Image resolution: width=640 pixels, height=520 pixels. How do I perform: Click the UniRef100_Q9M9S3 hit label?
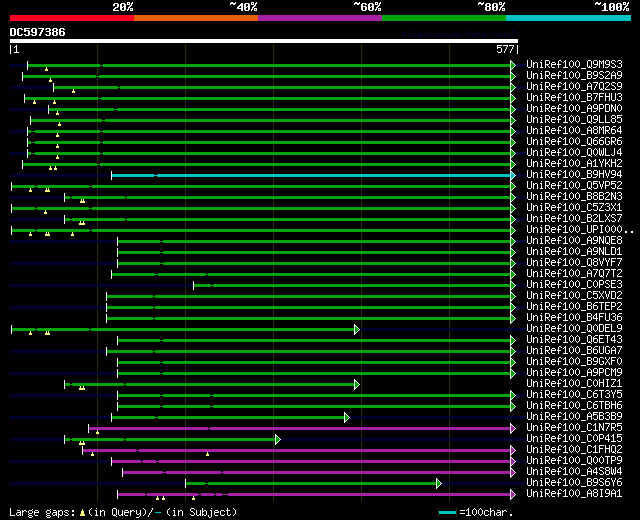click(574, 64)
